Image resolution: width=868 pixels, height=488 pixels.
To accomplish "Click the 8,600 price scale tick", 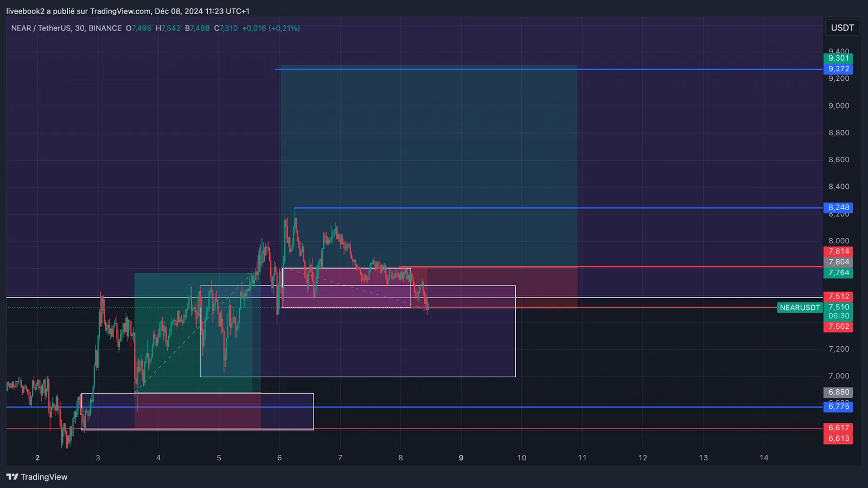I will click(839, 160).
